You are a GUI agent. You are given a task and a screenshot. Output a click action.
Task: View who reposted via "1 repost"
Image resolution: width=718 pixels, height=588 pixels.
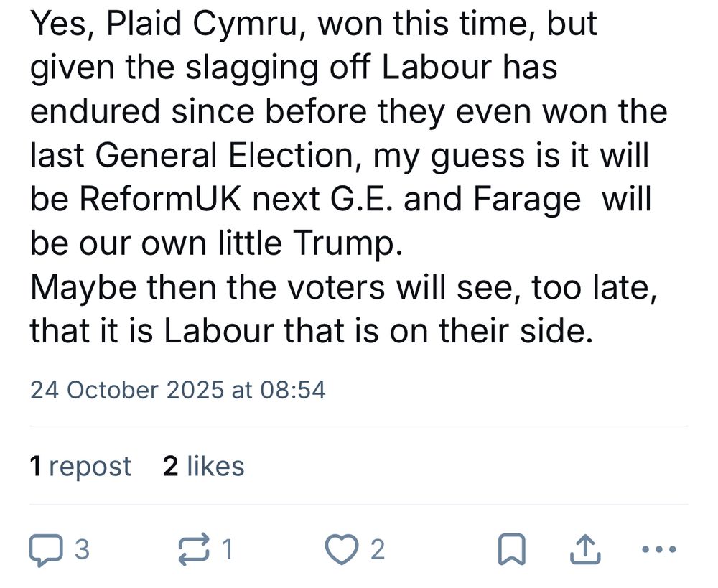pos(80,467)
